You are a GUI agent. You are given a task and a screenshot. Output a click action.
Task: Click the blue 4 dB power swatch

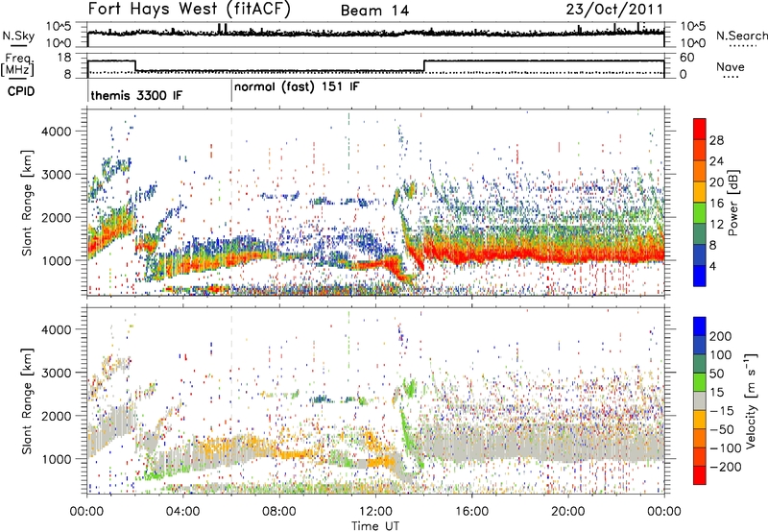700,277
